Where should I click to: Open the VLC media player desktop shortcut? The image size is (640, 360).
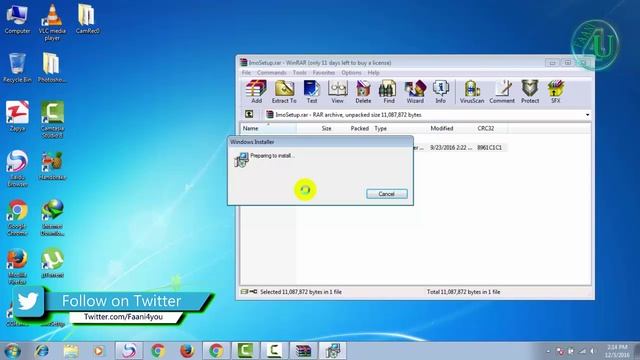coord(52,22)
